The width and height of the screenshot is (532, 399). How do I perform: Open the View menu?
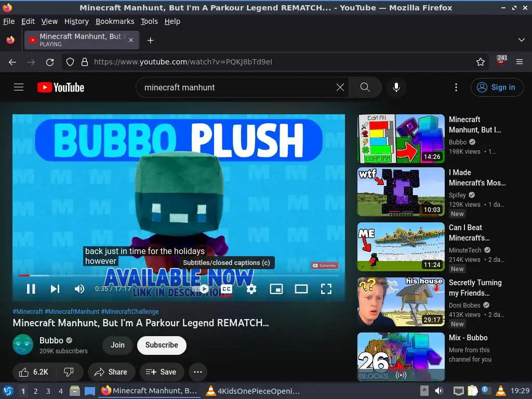pyautogui.click(x=49, y=21)
